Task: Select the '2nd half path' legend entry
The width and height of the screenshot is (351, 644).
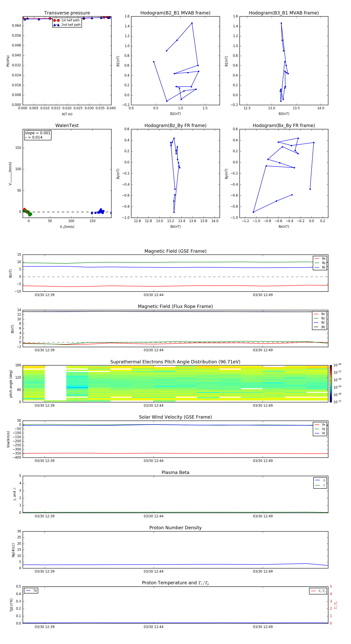Action: point(67,25)
